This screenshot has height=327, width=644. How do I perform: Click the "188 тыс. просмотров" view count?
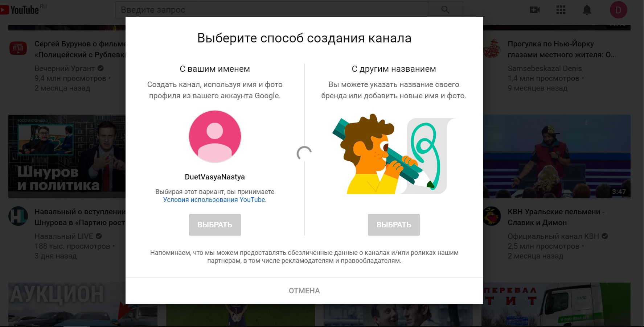pyautogui.click(x=72, y=246)
